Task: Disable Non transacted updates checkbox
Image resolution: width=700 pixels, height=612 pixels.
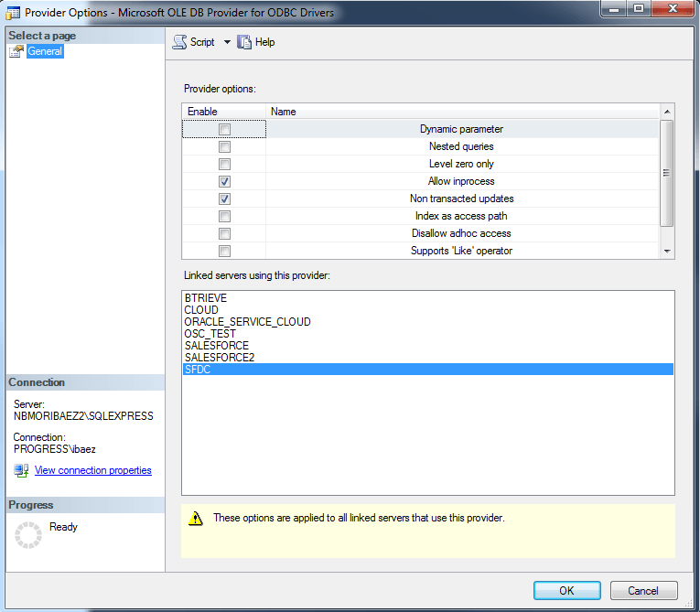Action: tap(224, 199)
